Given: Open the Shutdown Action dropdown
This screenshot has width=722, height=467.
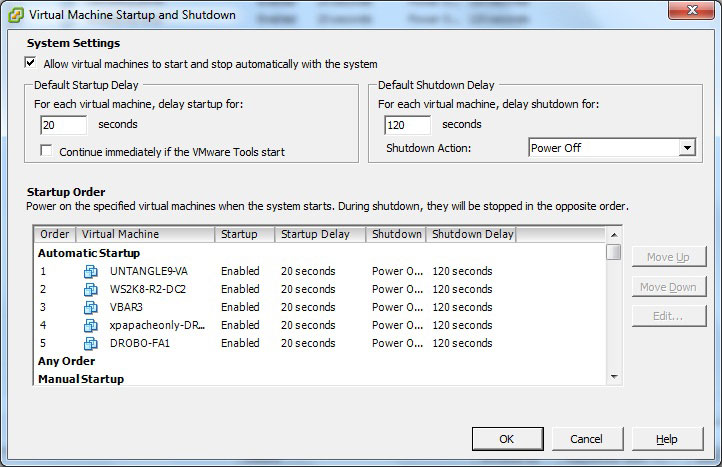Looking at the screenshot, I should pos(687,148).
